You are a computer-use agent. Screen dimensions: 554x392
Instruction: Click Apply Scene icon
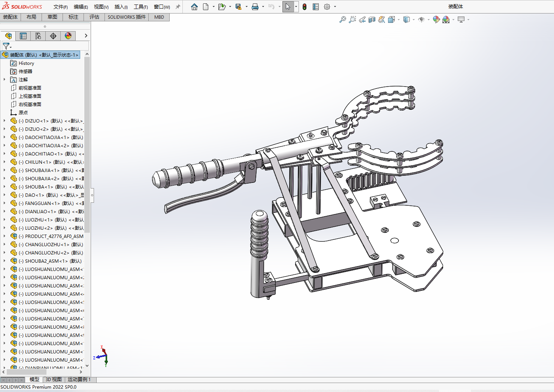pyautogui.click(x=446, y=19)
